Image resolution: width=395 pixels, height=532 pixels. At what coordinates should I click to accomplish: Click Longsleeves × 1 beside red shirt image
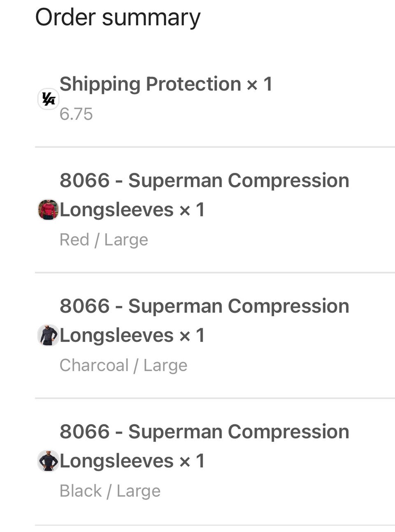(132, 210)
